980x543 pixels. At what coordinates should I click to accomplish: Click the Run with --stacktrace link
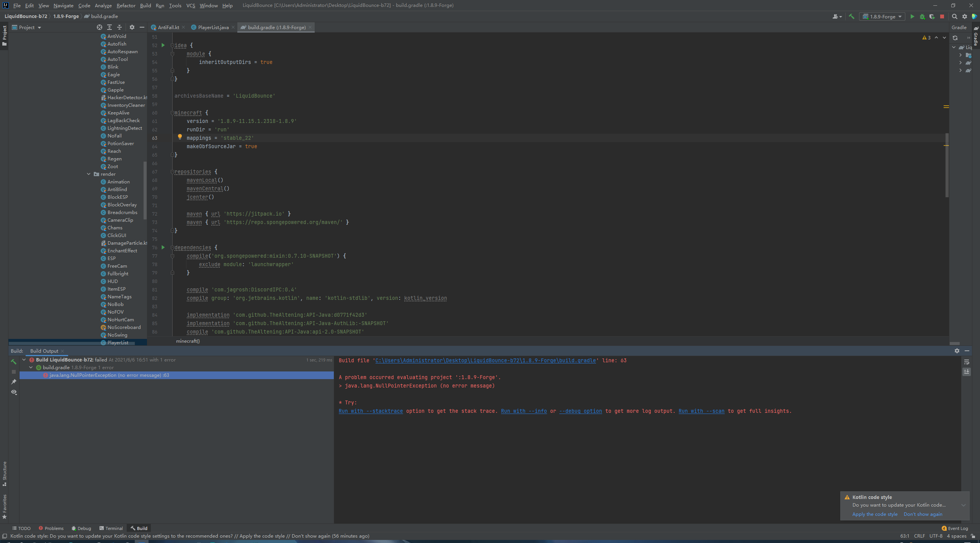[371, 411]
